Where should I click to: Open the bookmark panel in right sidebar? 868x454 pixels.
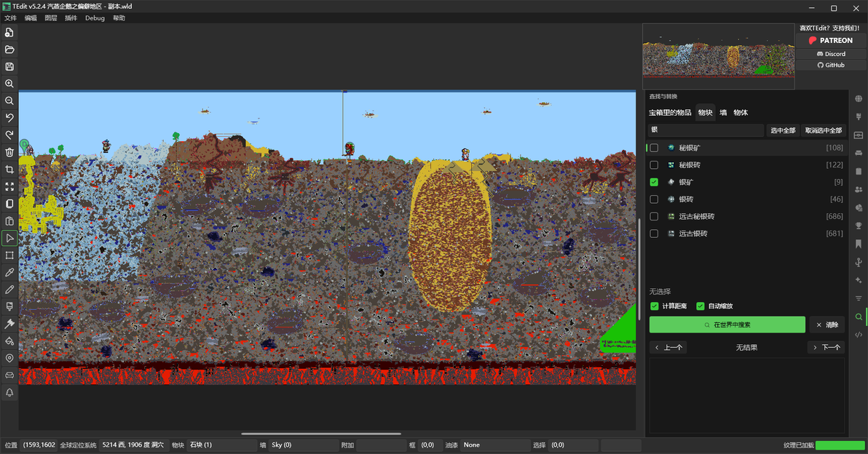(x=859, y=244)
